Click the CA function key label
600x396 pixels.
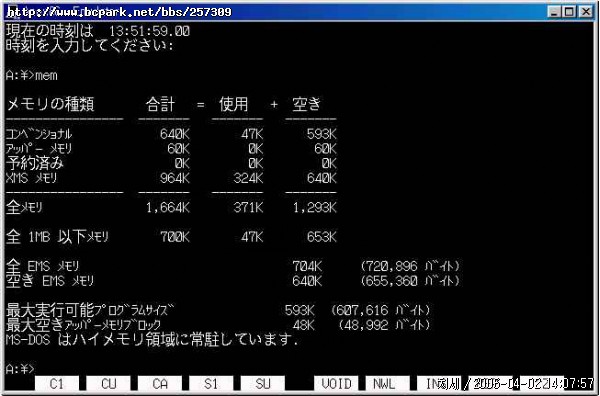[160, 383]
